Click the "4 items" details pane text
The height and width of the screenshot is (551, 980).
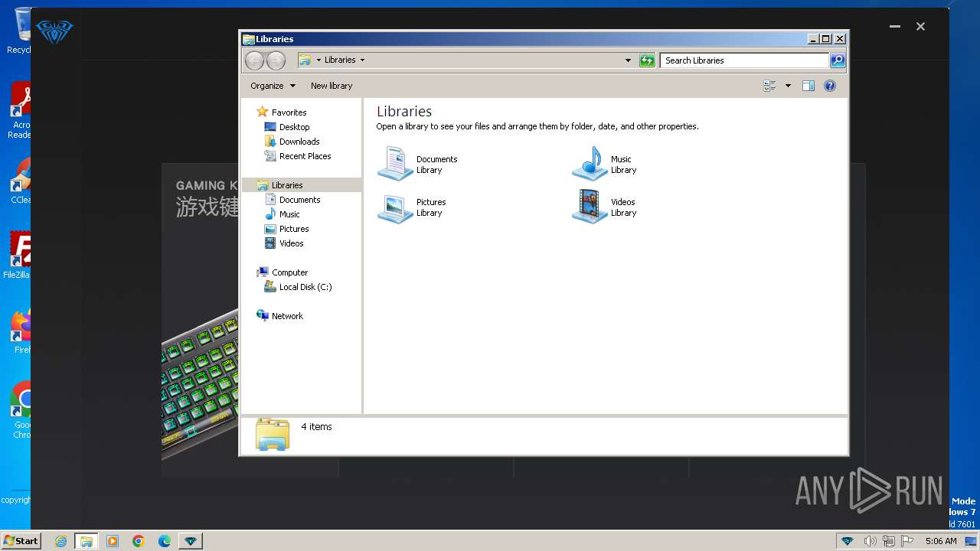pos(316,427)
